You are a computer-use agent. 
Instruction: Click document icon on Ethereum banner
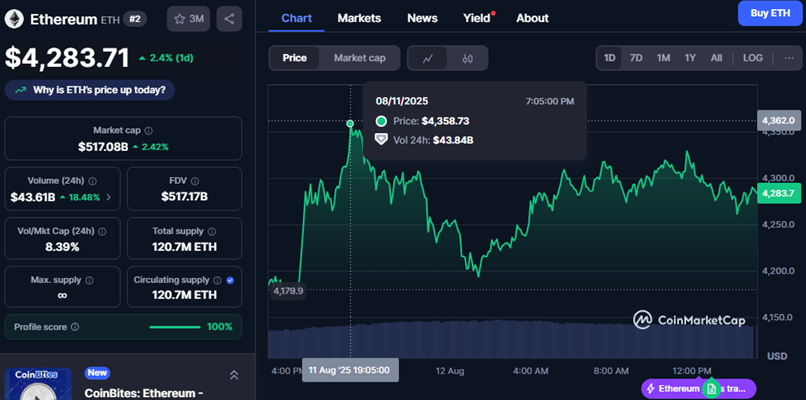pyautogui.click(x=711, y=388)
